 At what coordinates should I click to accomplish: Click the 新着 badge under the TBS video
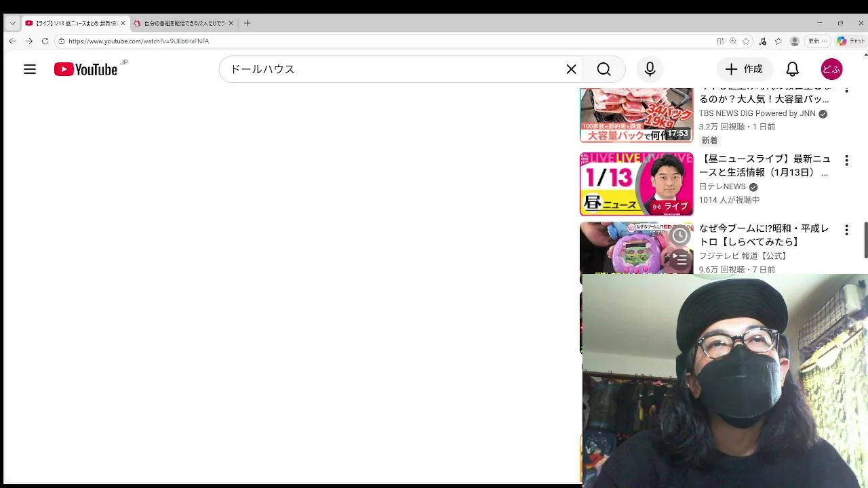709,140
